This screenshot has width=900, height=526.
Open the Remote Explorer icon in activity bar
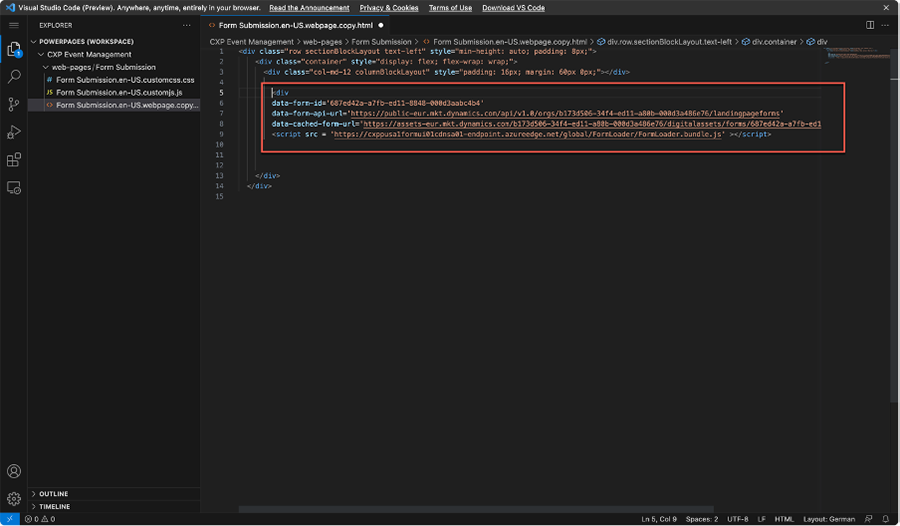pyautogui.click(x=14, y=188)
